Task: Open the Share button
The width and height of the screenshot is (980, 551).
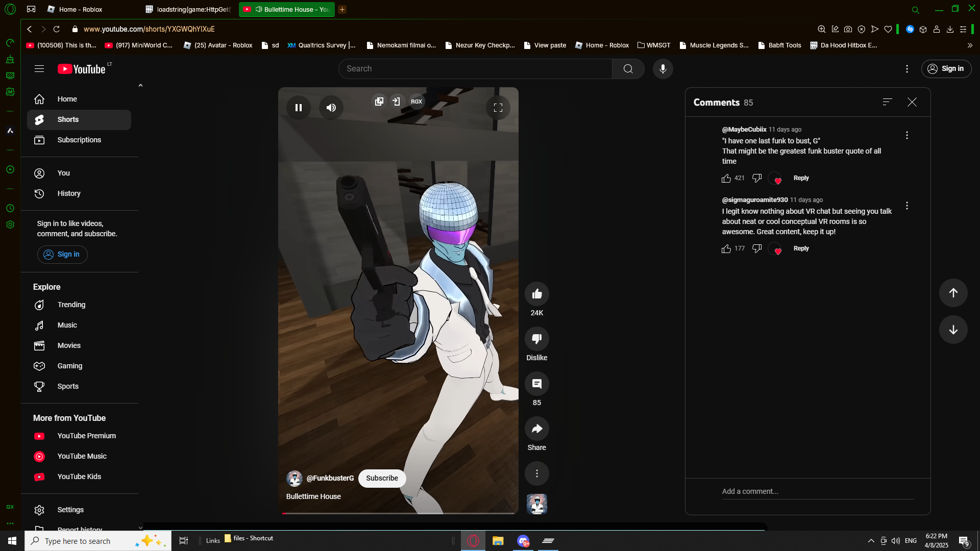Action: click(x=536, y=429)
